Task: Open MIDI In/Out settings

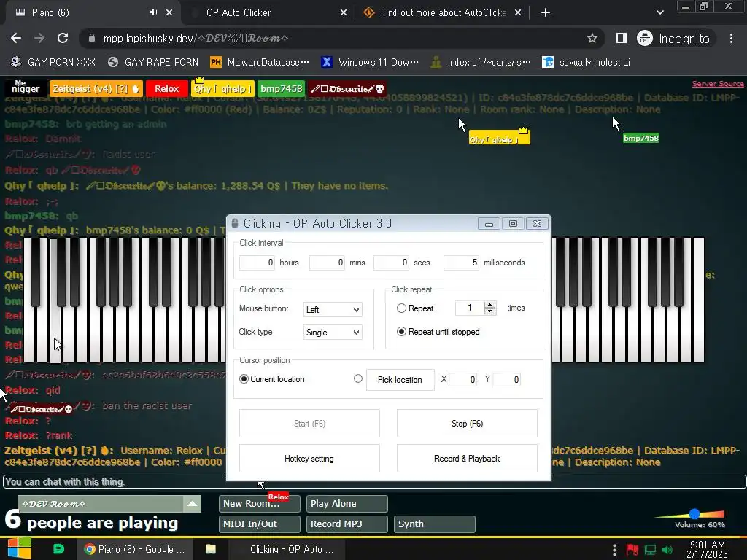Action: (x=259, y=524)
